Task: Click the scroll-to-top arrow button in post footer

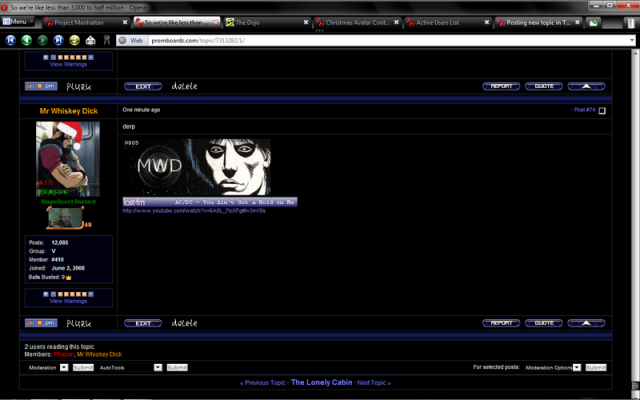Action: pos(586,323)
